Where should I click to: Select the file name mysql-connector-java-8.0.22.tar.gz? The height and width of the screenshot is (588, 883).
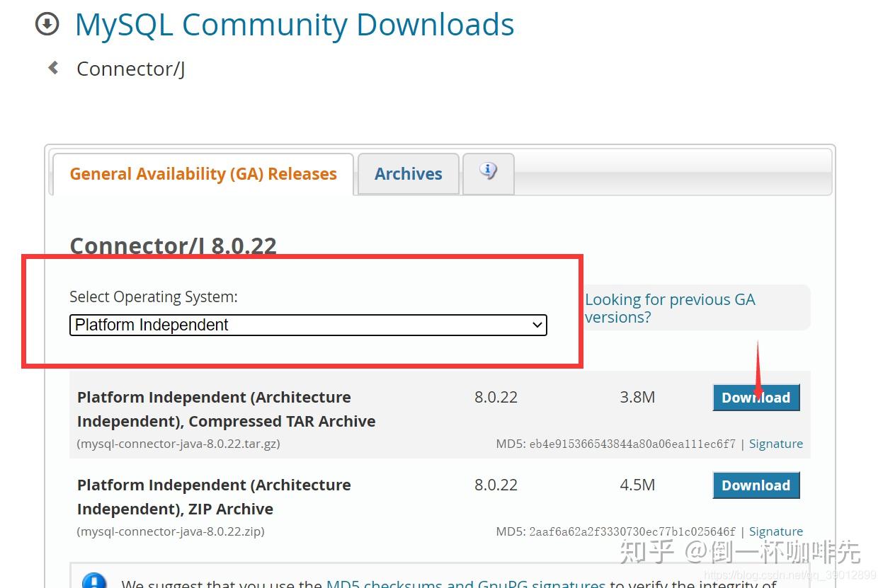pyautogui.click(x=178, y=444)
